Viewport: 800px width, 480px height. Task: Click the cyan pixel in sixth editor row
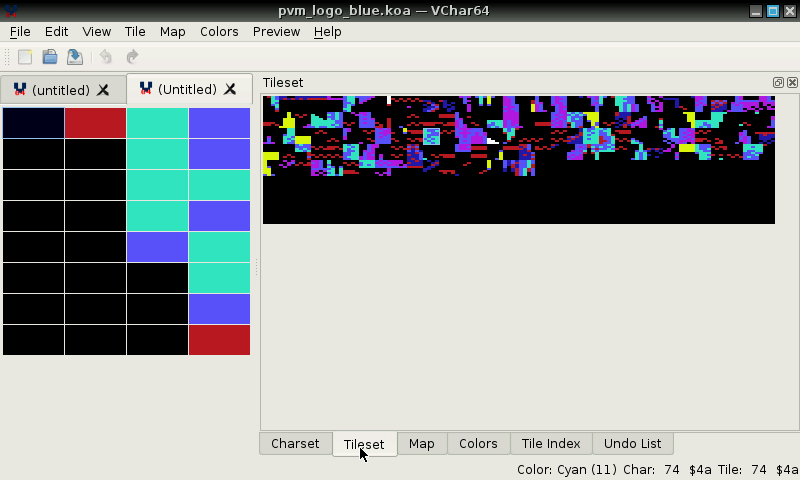coord(219,278)
